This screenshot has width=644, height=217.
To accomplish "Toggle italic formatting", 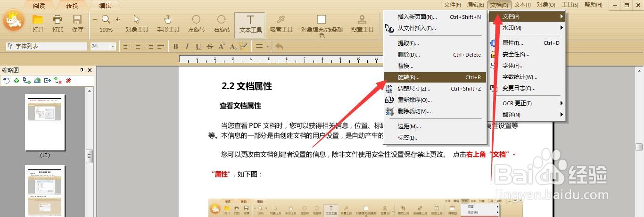I will click(187, 46).
